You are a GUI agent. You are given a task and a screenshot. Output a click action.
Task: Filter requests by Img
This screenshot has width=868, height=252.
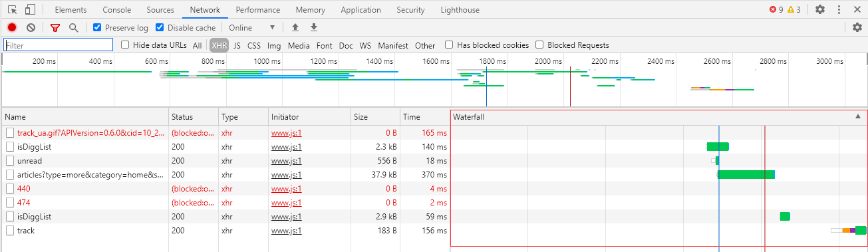[x=274, y=46]
